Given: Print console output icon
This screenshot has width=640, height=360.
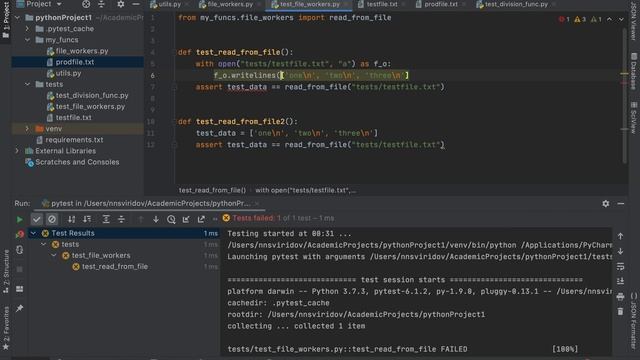Looking at the screenshot, I should tap(620, 297).
